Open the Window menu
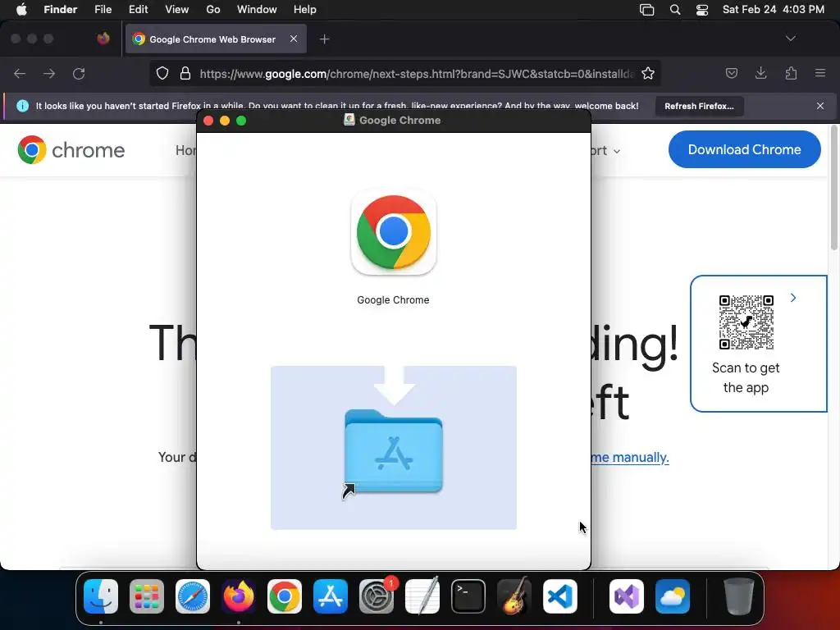The image size is (840, 630). (257, 10)
